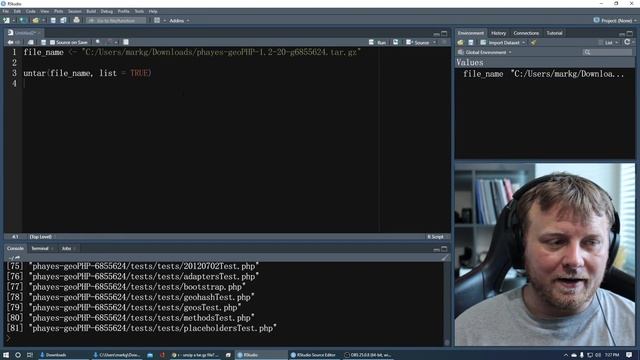Open RStudio Source Editor taskbar item
The image size is (640, 360).
click(313, 355)
